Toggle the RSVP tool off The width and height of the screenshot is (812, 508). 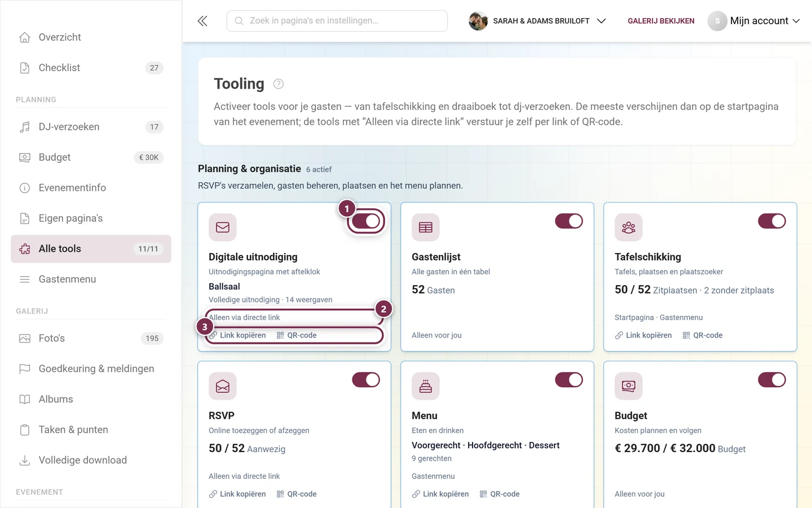(x=366, y=380)
